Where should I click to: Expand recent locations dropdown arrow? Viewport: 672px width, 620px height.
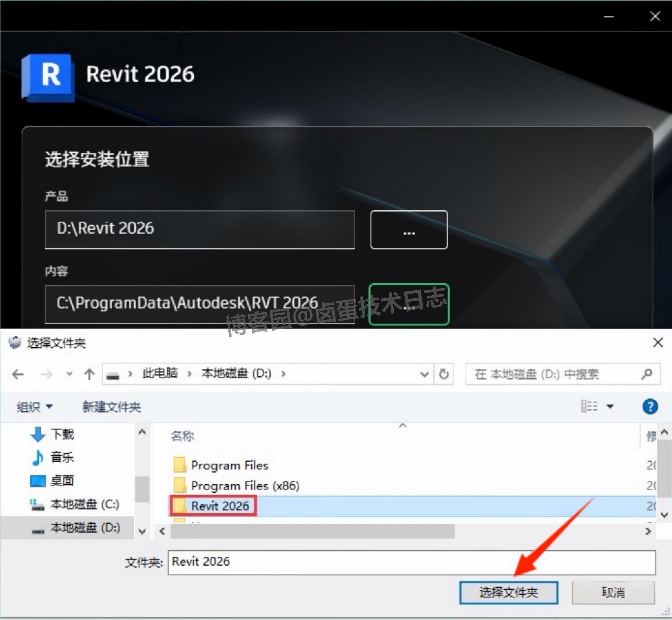[69, 374]
